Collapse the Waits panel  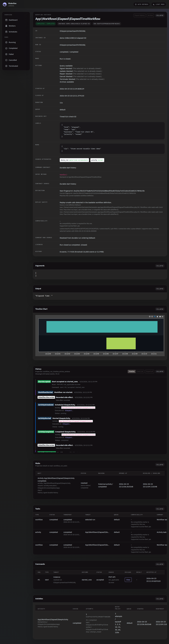coord(160,465)
